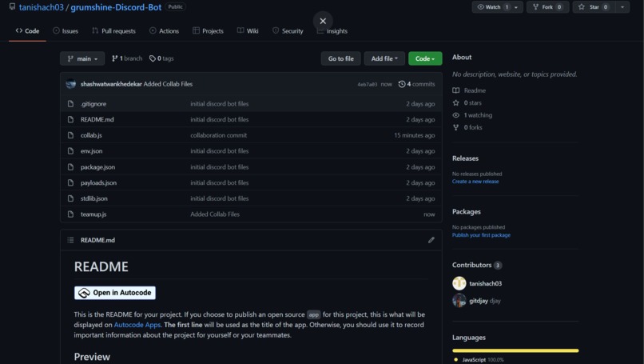Viewport: 644px width, 364px height.
Task: View the 1 branch link
Action: pyautogui.click(x=127, y=58)
